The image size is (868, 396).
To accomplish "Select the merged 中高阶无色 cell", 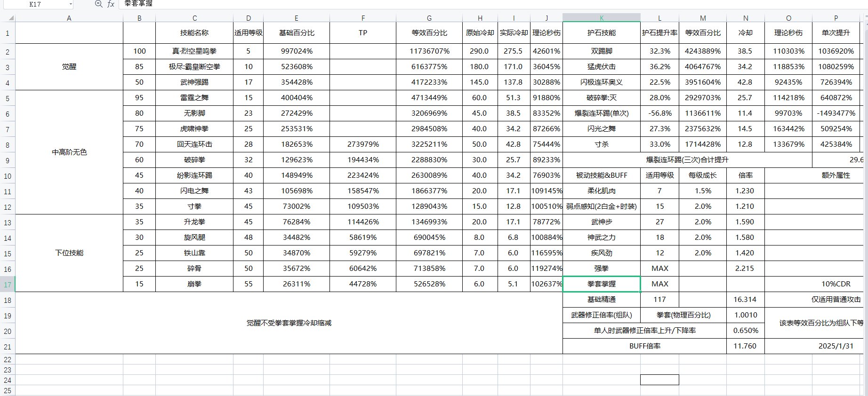I will pos(69,152).
